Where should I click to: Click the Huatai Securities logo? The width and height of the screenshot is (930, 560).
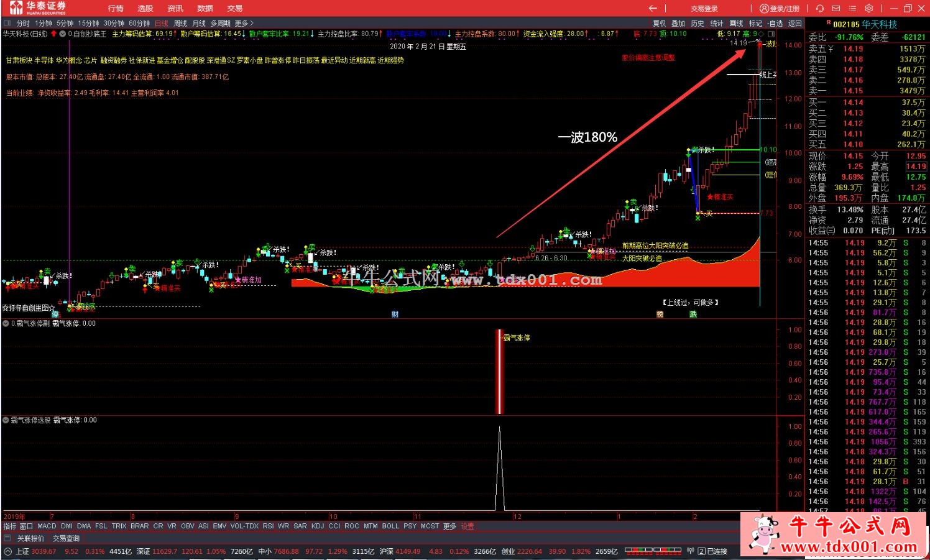coord(39,8)
